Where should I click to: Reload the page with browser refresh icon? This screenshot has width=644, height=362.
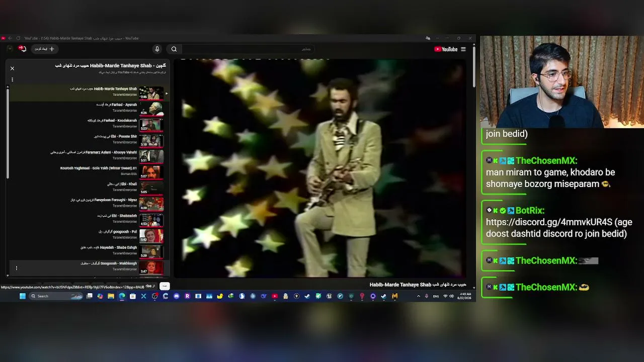[18, 38]
